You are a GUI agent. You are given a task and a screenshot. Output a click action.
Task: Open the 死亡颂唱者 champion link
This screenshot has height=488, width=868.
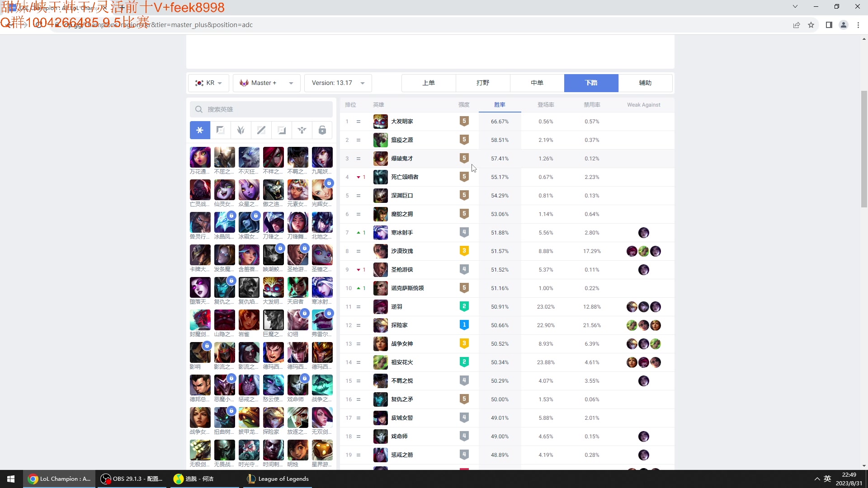coord(405,177)
